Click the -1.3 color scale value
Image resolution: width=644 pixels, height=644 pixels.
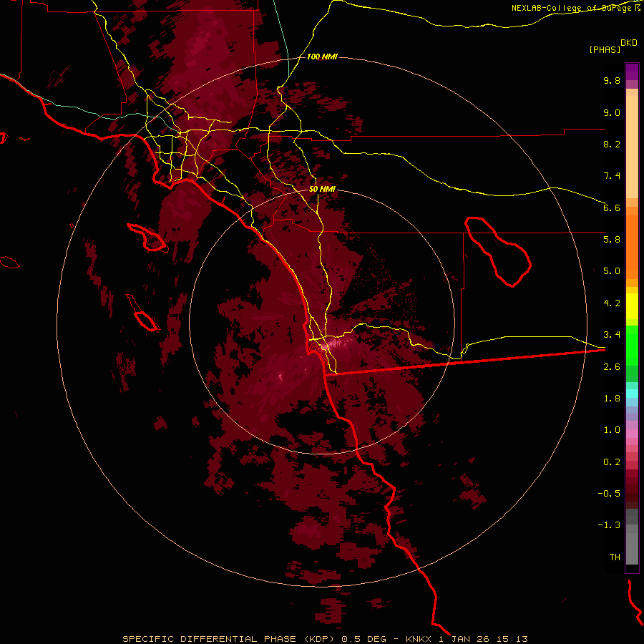point(609,525)
